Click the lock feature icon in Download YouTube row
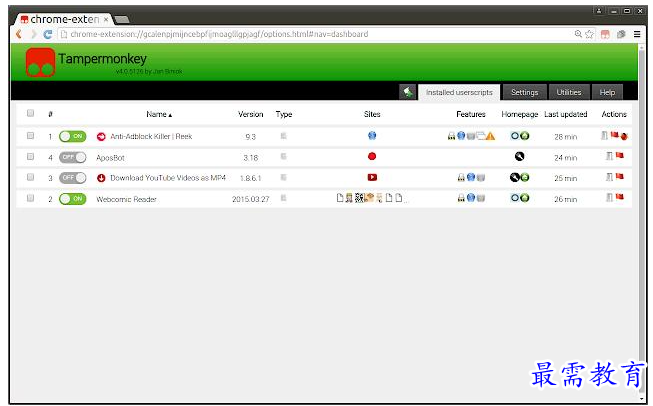 click(461, 178)
